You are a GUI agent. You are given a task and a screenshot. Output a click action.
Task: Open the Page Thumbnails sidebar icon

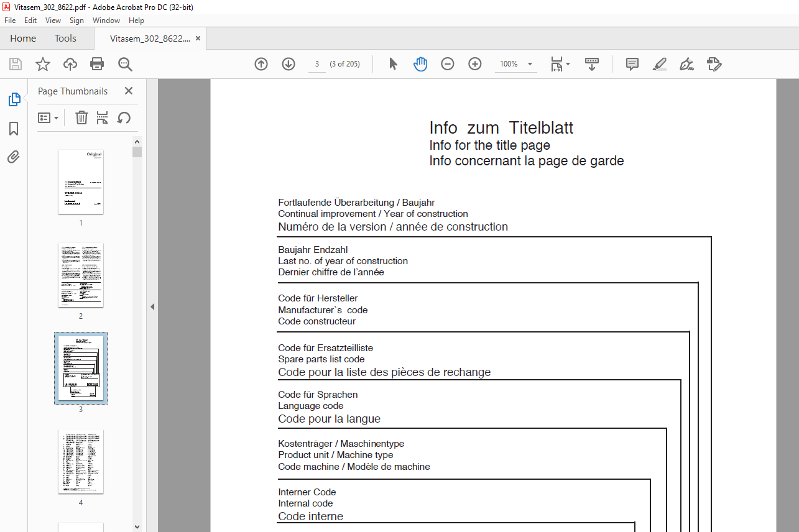coord(14,99)
